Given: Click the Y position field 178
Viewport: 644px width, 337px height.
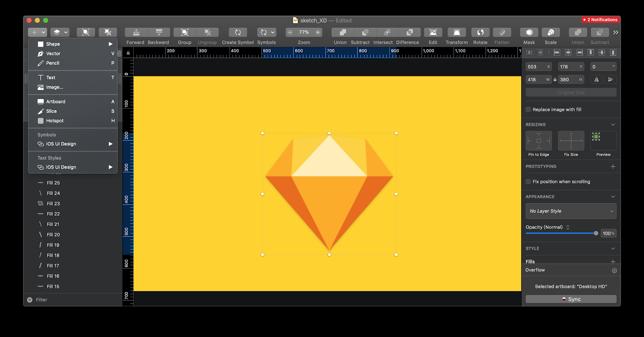Looking at the screenshot, I should 571,67.
